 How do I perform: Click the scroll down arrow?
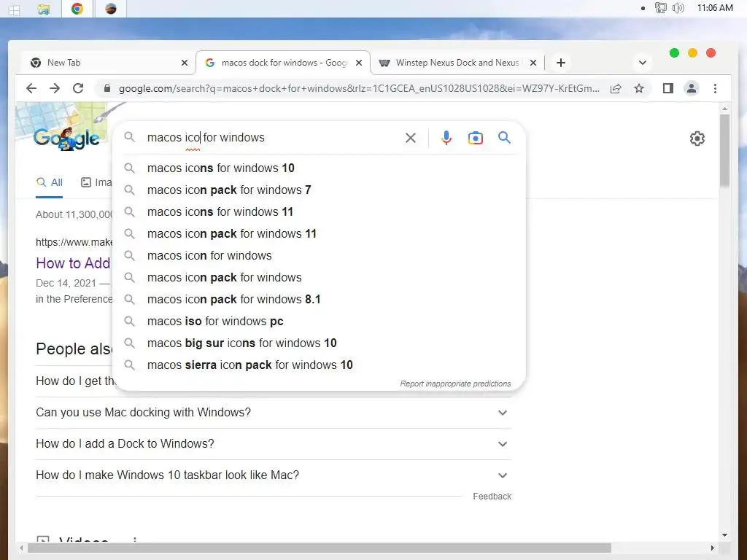tap(724, 535)
